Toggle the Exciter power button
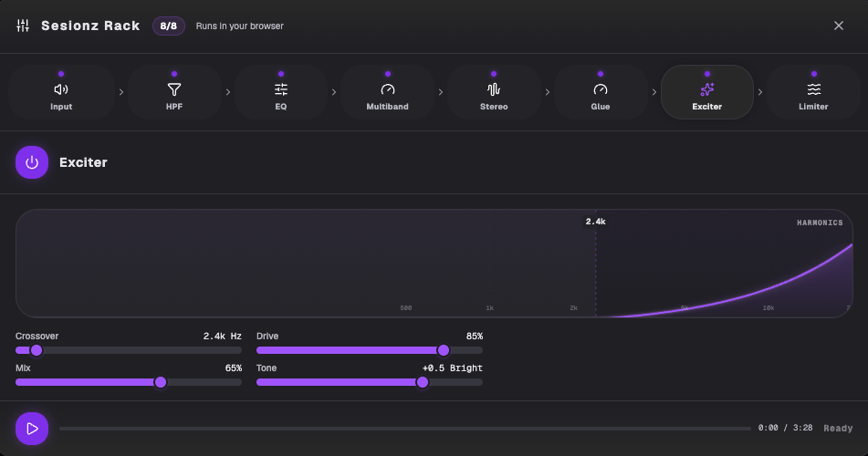This screenshot has height=456, width=868. pyautogui.click(x=32, y=162)
